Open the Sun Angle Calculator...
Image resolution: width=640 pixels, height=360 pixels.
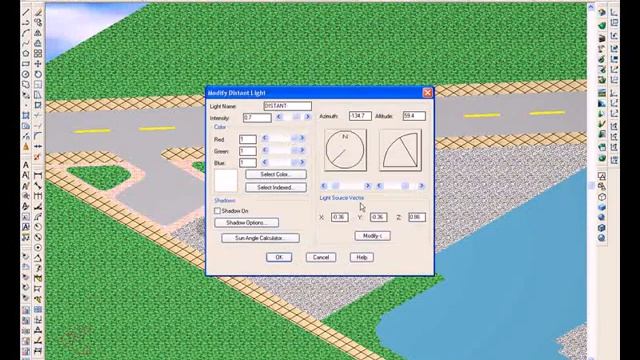[x=260, y=238]
